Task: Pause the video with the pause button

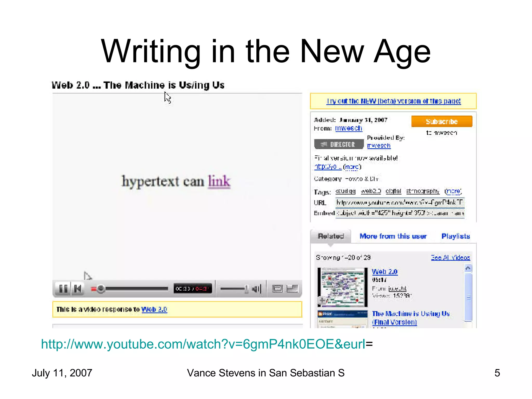Action: point(63,289)
